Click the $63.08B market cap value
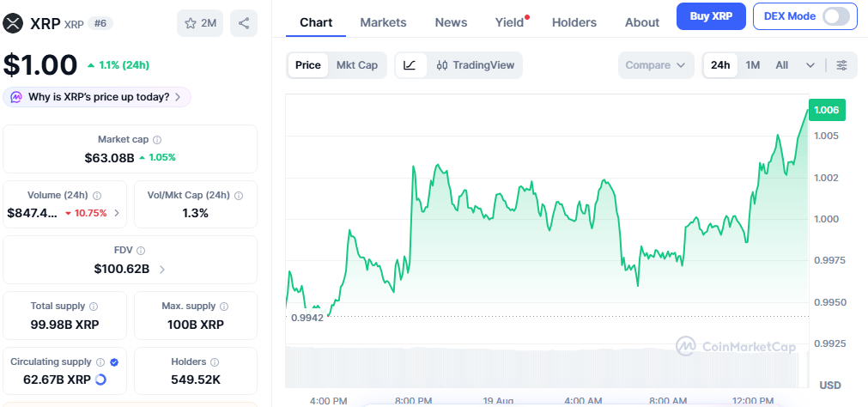868x407 pixels. [110, 158]
